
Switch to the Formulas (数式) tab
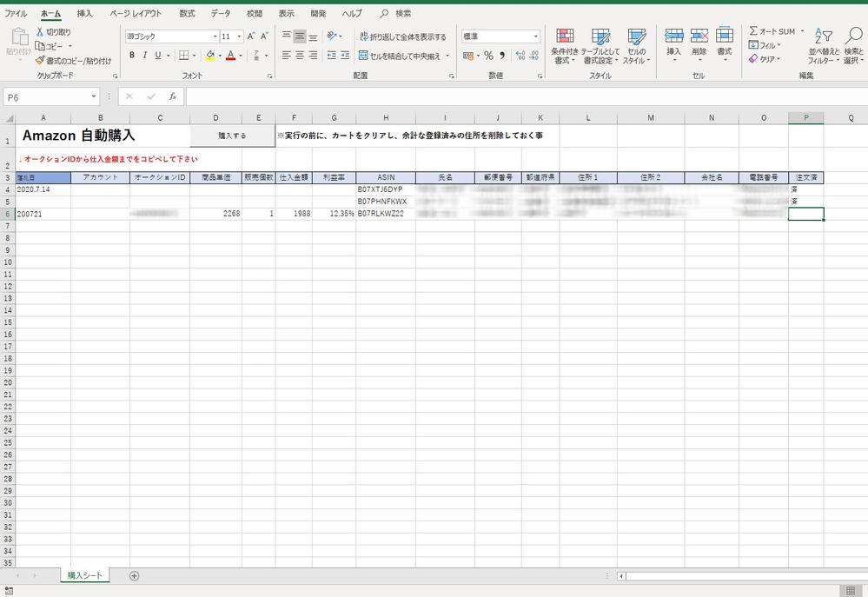[187, 13]
